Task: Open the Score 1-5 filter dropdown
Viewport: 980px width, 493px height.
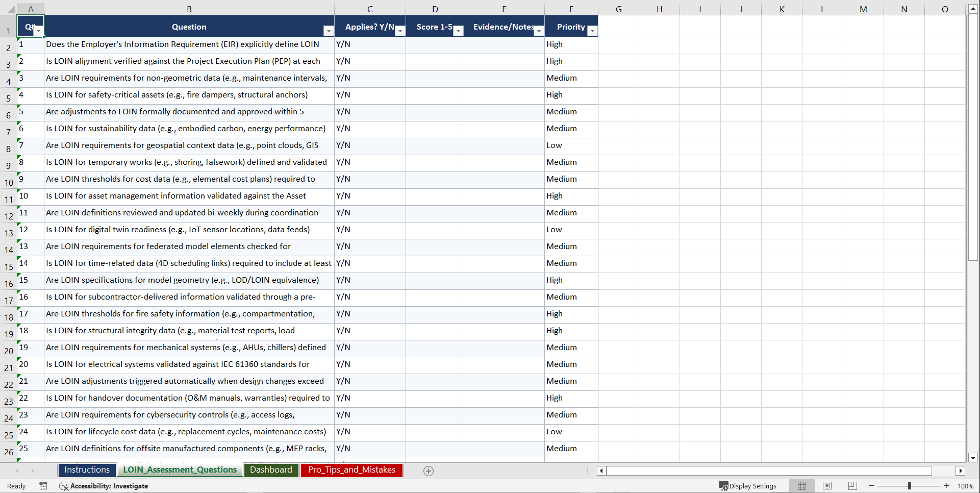Action: click(458, 31)
